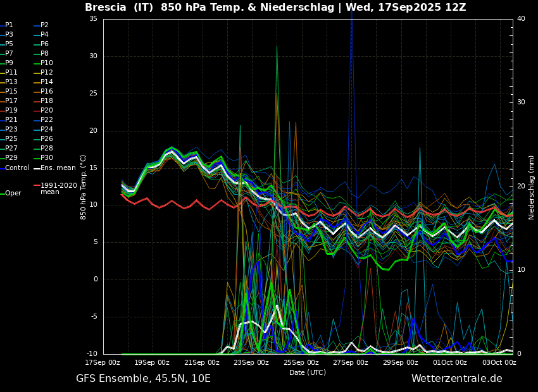Click the P16 legend entry
Image resolution: width=538 pixels, height=392 pixels.
pyautogui.click(x=47, y=92)
